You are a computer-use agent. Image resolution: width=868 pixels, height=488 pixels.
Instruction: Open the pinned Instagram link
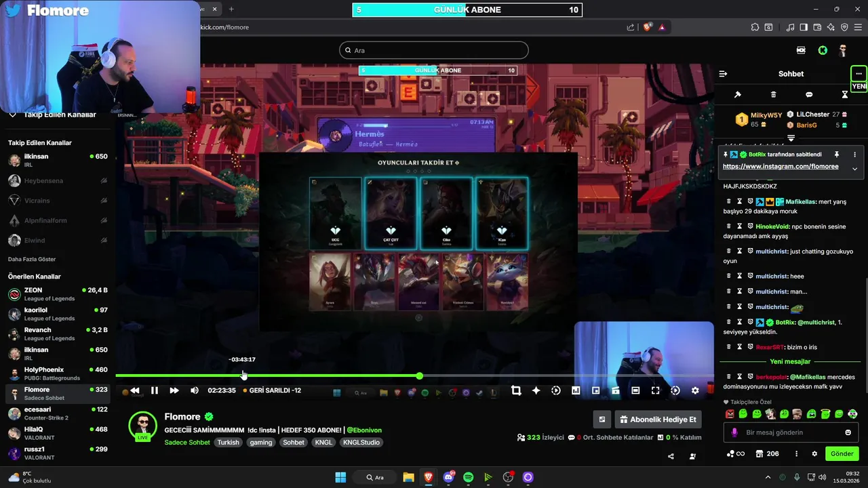(x=781, y=166)
